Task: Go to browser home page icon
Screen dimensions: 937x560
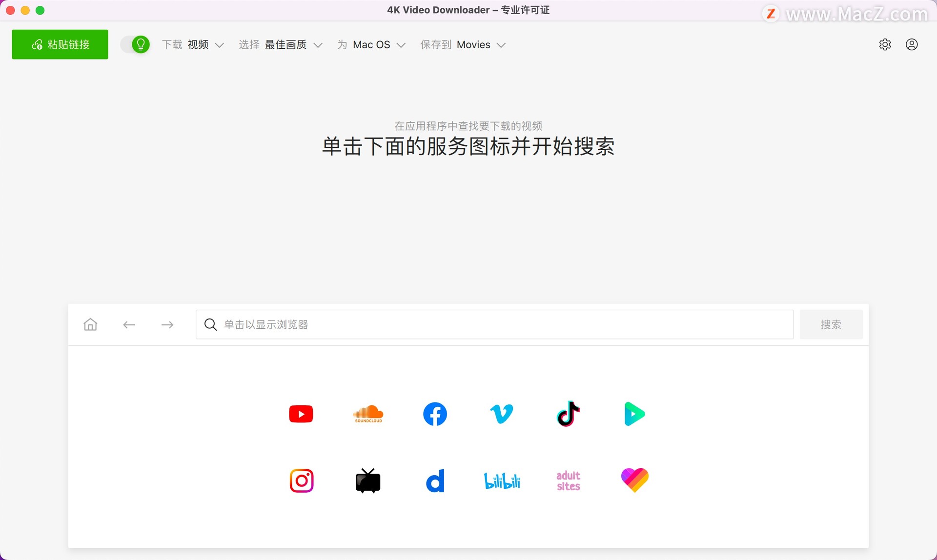Action: point(90,324)
